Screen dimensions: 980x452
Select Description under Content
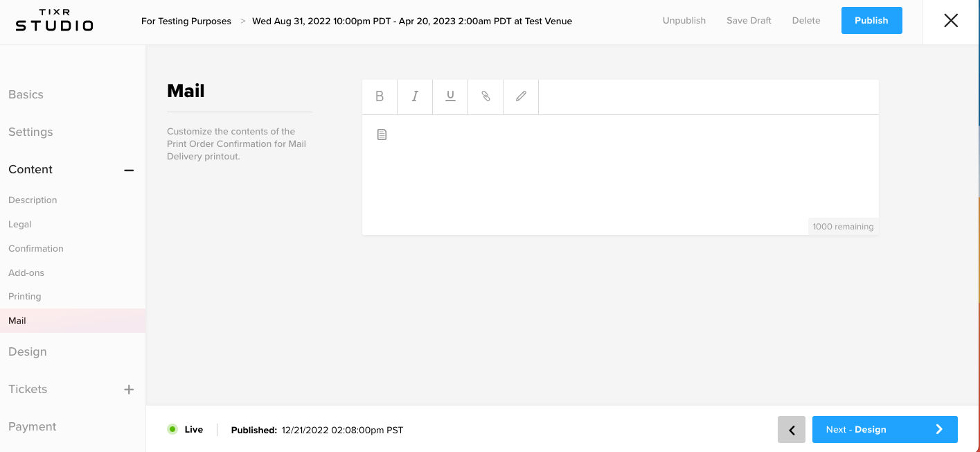click(33, 200)
